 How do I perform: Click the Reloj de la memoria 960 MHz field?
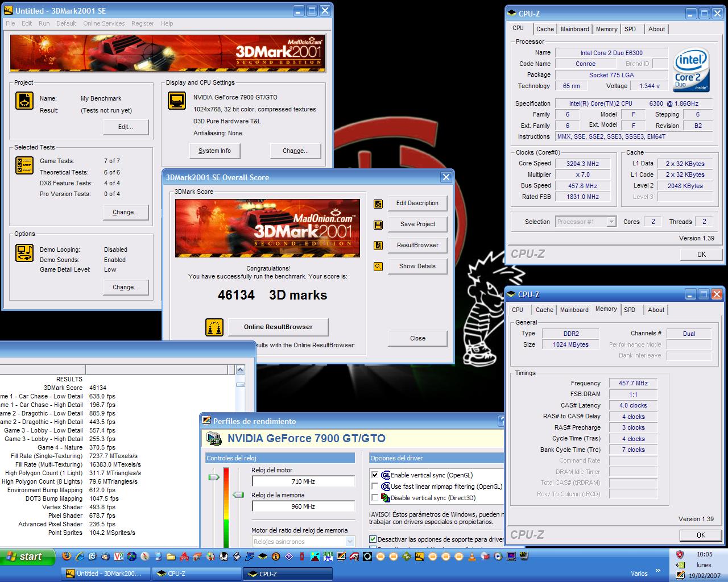303,506
